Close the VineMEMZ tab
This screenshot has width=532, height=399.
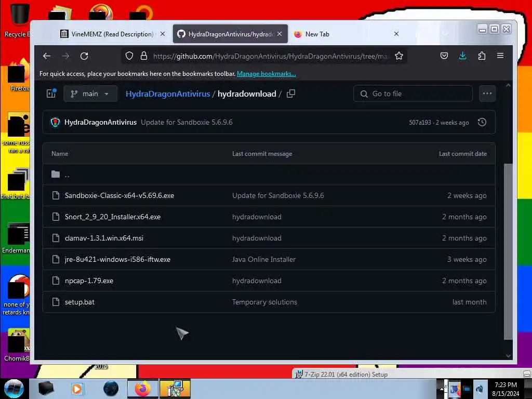click(163, 34)
